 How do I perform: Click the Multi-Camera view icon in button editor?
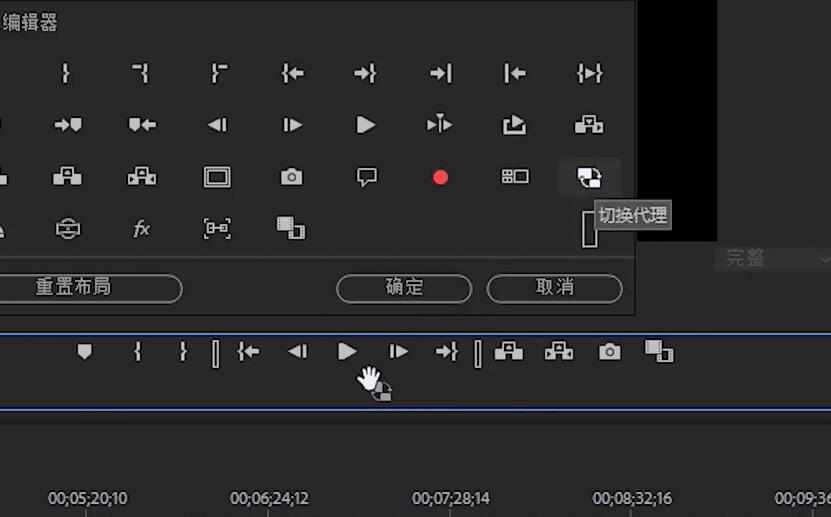click(x=515, y=177)
